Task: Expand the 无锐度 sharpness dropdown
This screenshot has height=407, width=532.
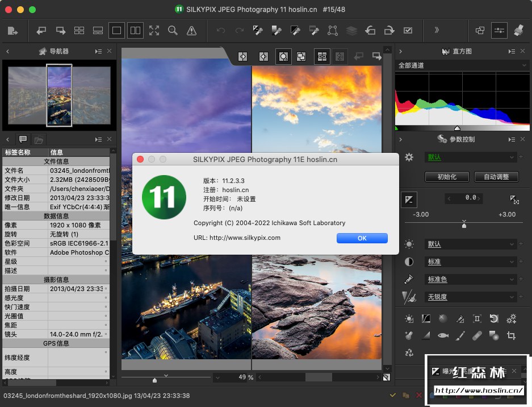Action: click(471, 297)
